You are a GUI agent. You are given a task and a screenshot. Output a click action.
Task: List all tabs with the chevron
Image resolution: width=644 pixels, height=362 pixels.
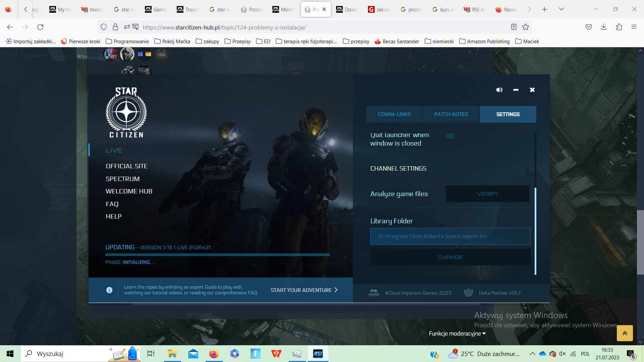pyautogui.click(x=561, y=9)
